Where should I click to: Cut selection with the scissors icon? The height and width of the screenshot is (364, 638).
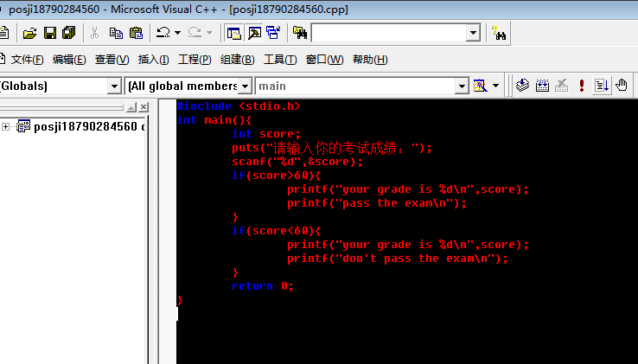click(95, 33)
